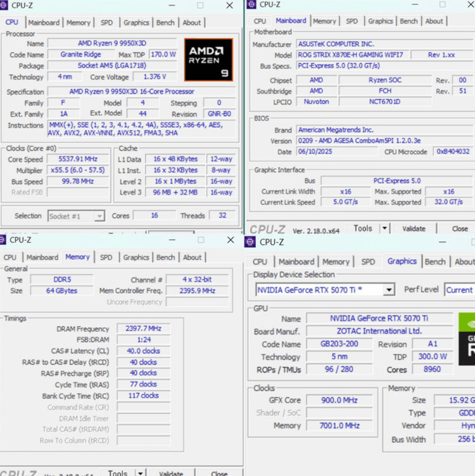Click Validate button in Mainboard window
The height and width of the screenshot is (476, 475).
coord(414,229)
